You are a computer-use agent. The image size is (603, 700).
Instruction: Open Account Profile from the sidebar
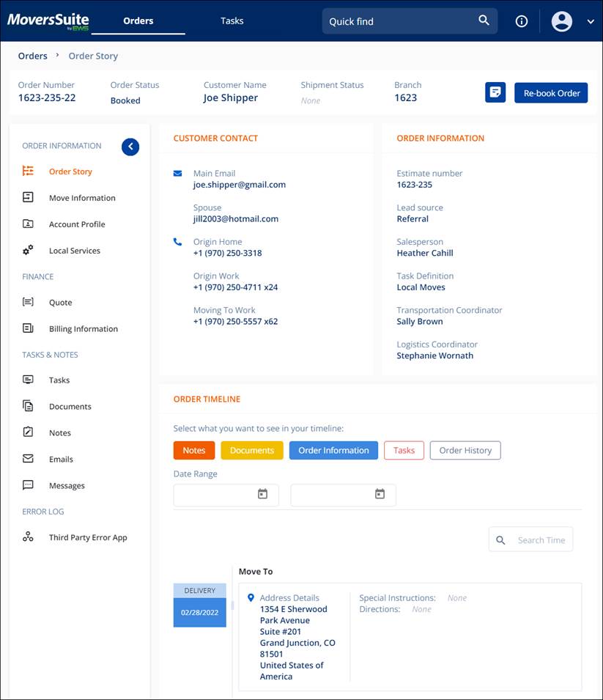tap(78, 224)
